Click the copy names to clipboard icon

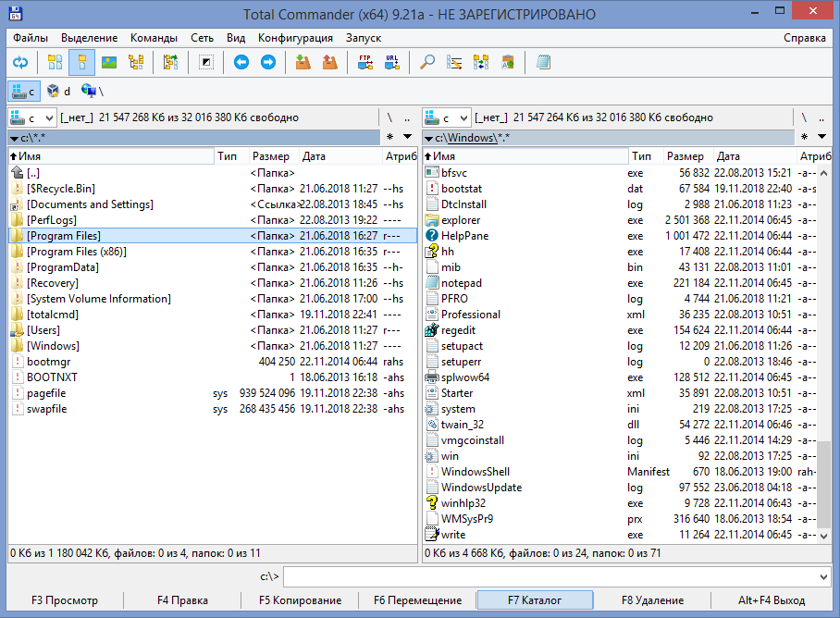click(x=508, y=63)
